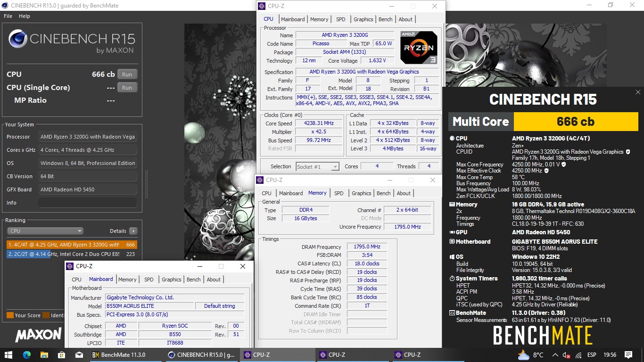Open Microsoft Store from the taskbar
This screenshot has width=644, height=362.
[62, 355]
